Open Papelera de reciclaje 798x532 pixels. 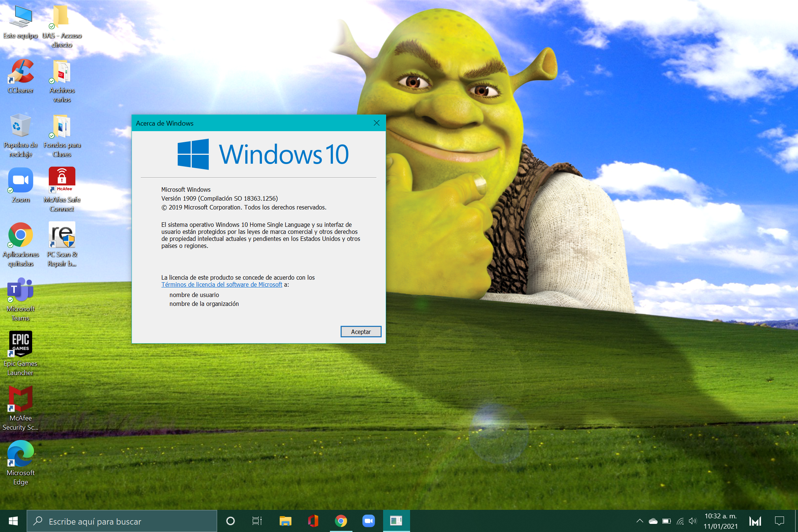pyautogui.click(x=21, y=136)
